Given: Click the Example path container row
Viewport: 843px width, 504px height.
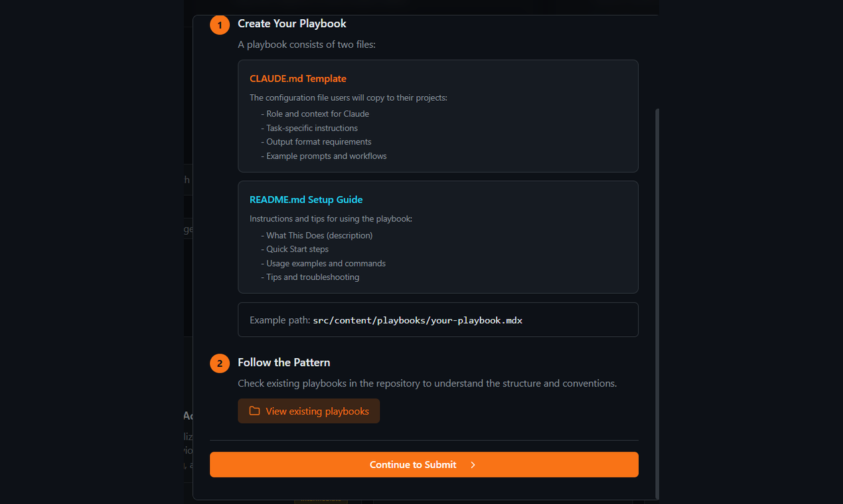Looking at the screenshot, I should (438, 320).
